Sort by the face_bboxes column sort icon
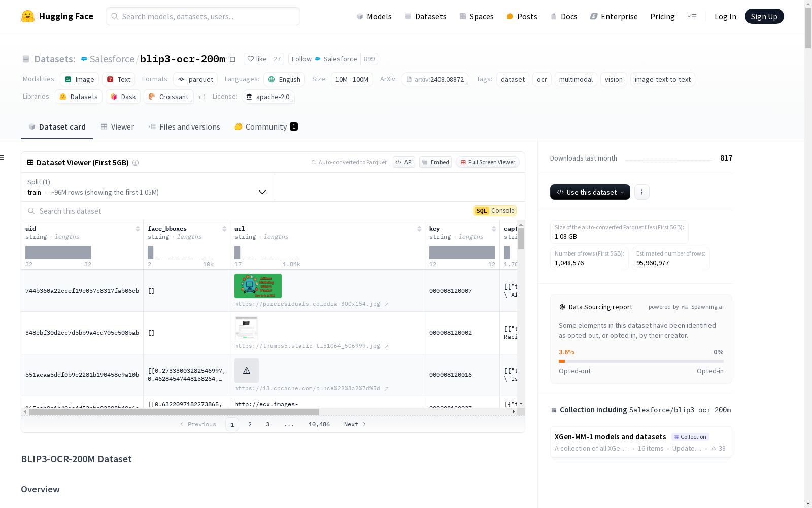Image resolution: width=812 pixels, height=508 pixels. [224, 229]
